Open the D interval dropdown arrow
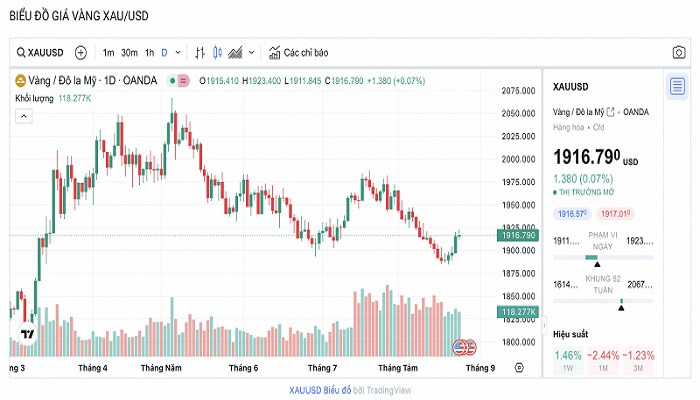 (179, 52)
